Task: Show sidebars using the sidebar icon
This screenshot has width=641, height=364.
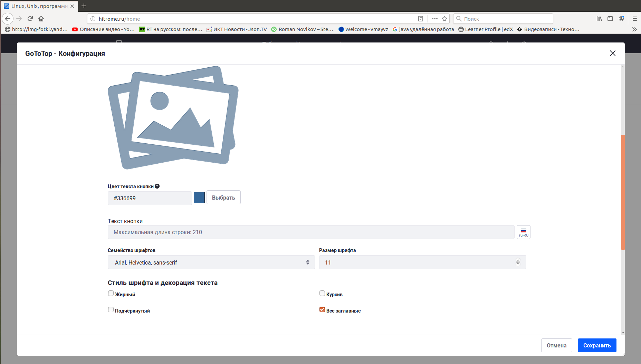Action: click(610, 19)
